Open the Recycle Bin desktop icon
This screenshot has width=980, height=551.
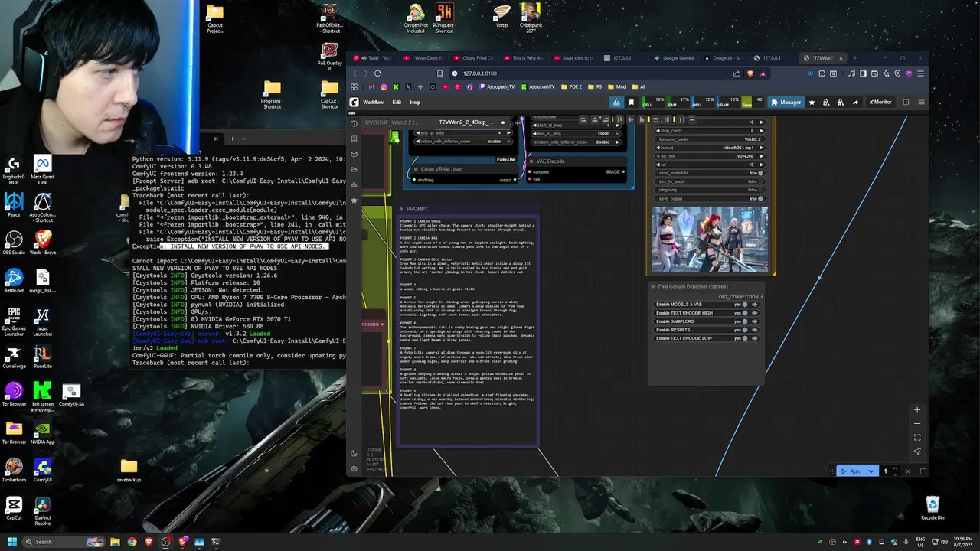coord(933,508)
